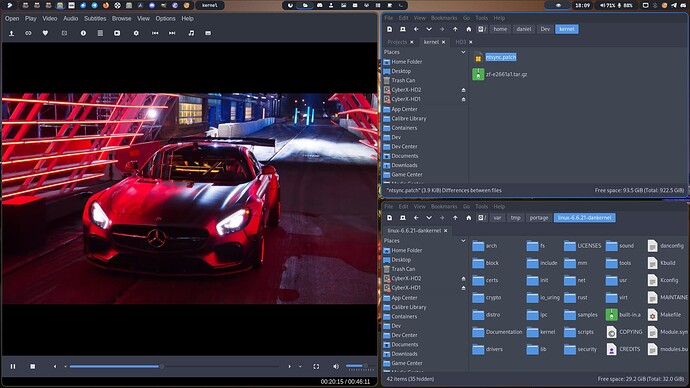
Task: Skip to previous track icon
Action: pyautogui.click(x=155, y=33)
